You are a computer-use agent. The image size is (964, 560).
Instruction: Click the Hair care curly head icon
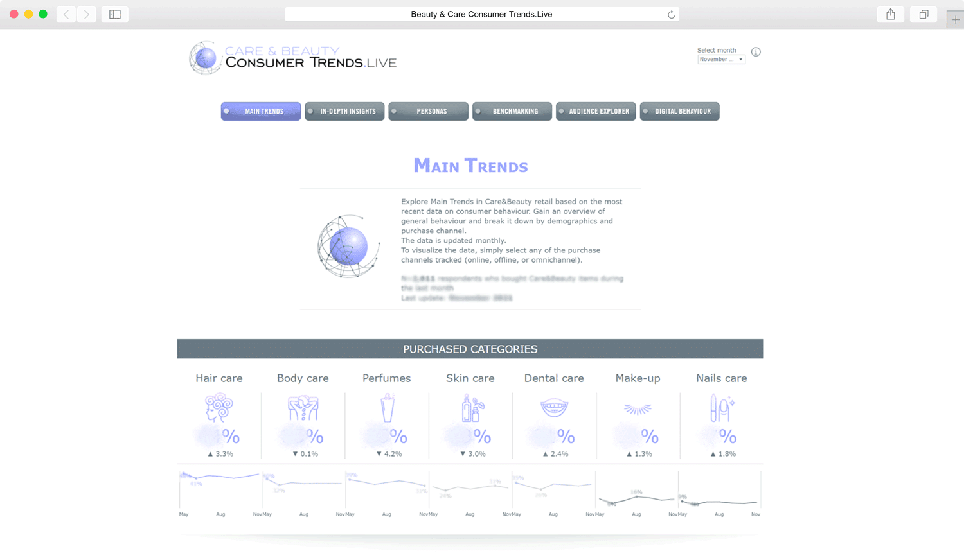pyautogui.click(x=219, y=408)
